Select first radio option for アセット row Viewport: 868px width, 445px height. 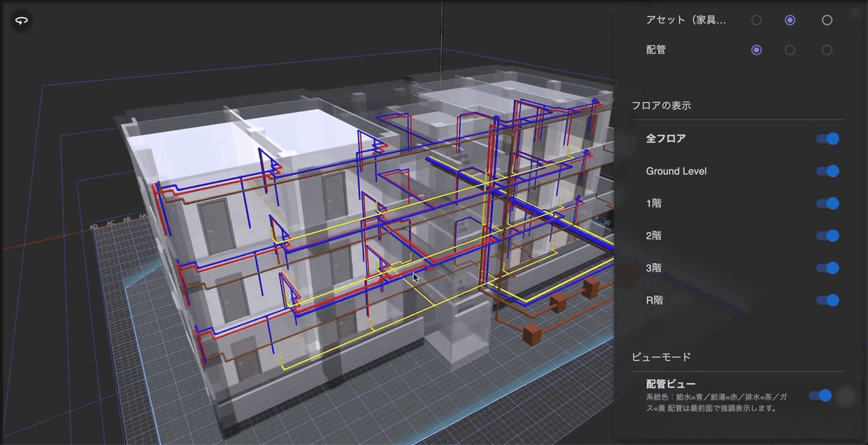(x=756, y=20)
